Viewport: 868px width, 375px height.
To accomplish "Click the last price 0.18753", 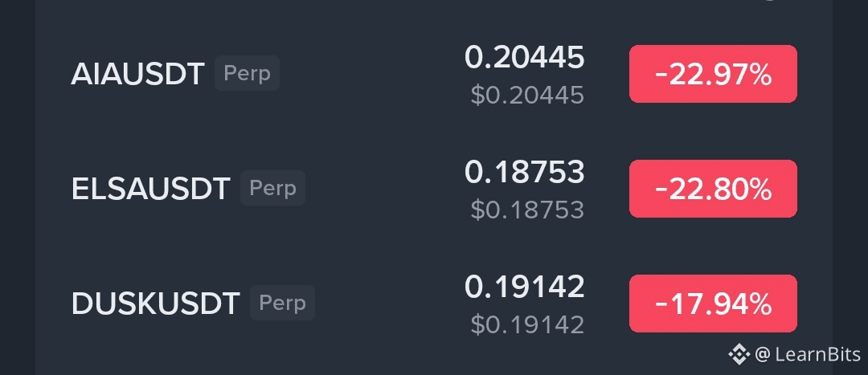I will (524, 172).
